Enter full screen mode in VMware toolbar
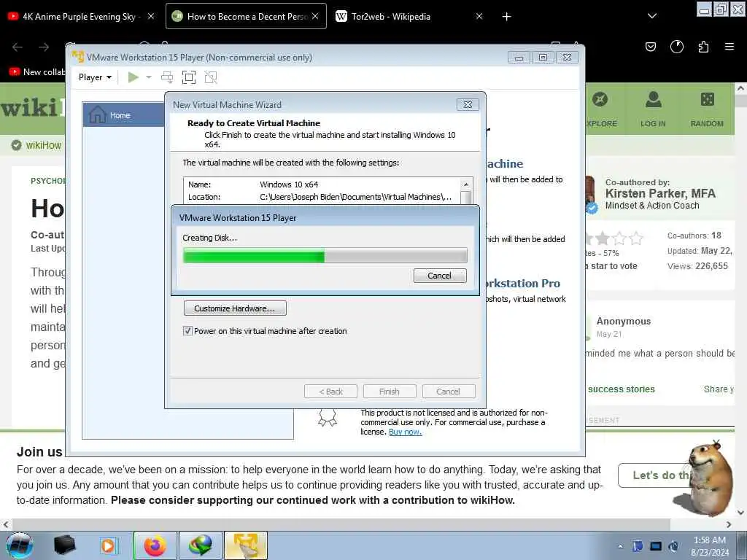This screenshot has width=747, height=560. click(x=189, y=77)
